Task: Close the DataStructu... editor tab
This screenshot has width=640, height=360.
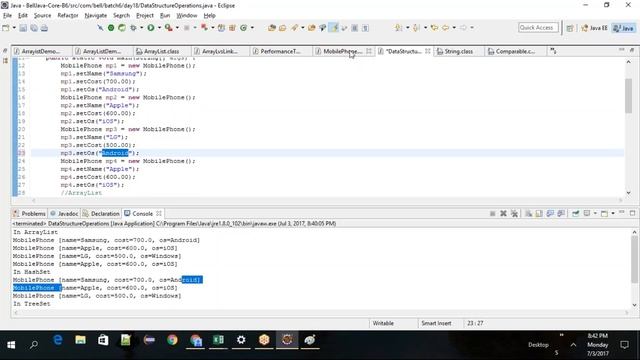Action: [427, 51]
